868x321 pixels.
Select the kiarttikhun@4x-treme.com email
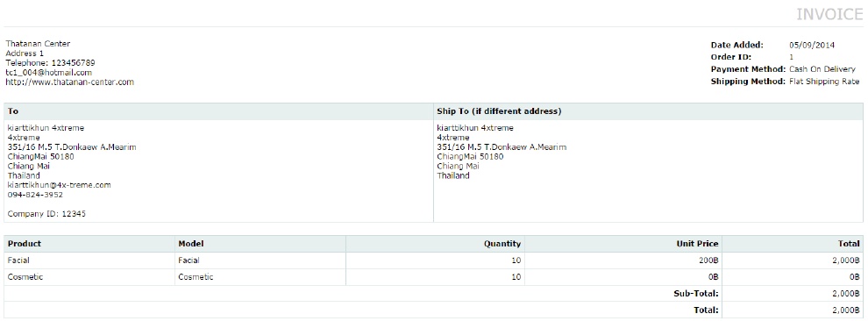pyautogui.click(x=60, y=185)
